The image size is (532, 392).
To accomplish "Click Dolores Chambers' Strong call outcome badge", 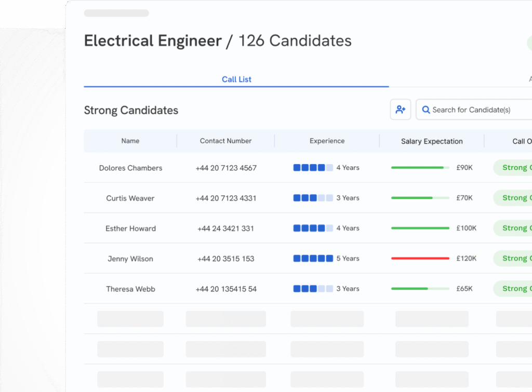I will coord(513,168).
